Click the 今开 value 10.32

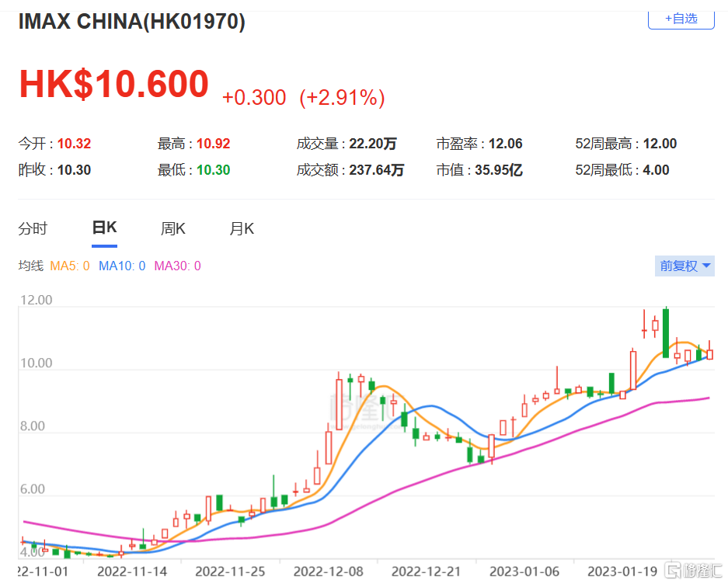[75, 144]
